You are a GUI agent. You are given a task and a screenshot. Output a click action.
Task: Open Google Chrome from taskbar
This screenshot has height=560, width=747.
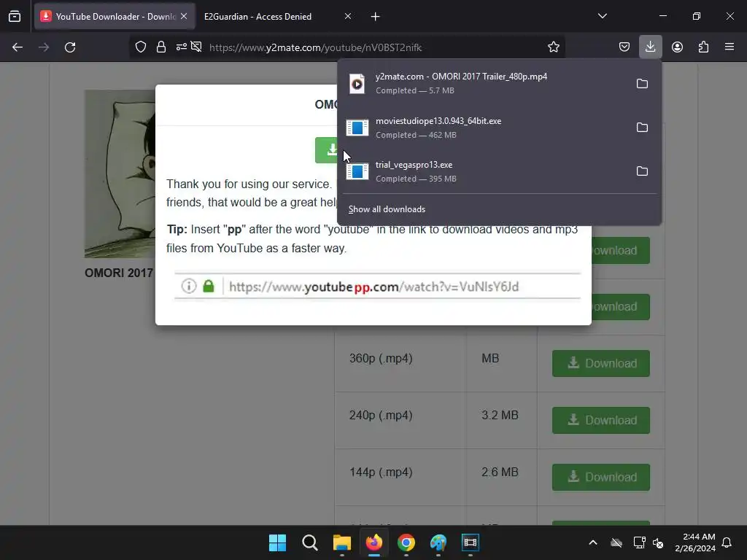[406, 542]
